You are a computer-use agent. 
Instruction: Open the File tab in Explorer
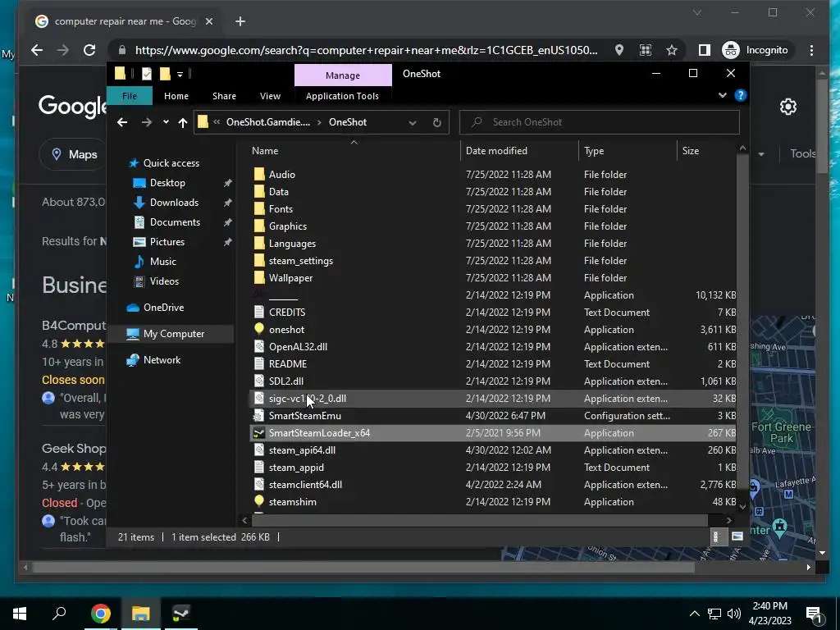(130, 96)
